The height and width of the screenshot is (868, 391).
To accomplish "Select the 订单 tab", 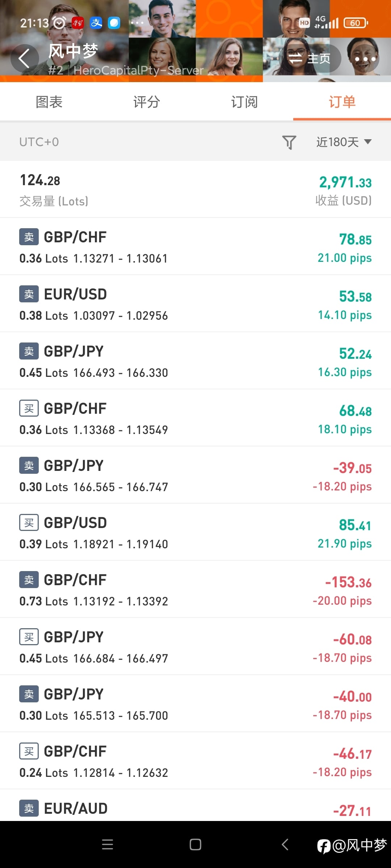I will point(342,102).
